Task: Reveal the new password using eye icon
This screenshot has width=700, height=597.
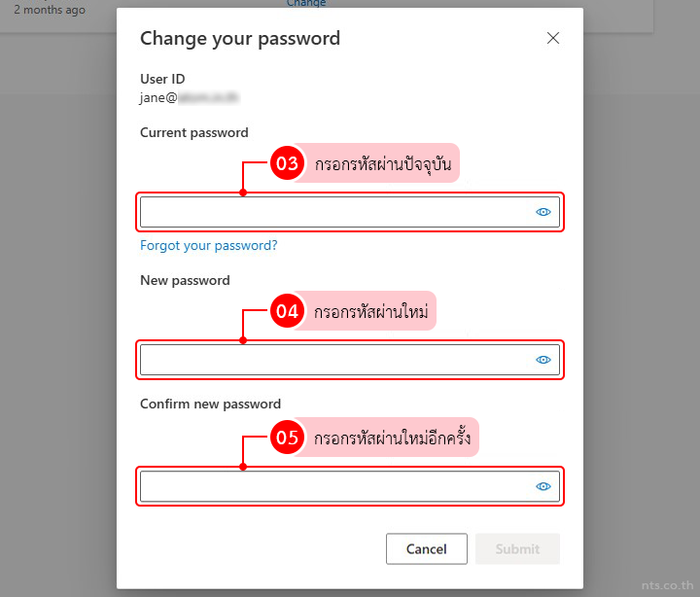Action: (543, 360)
